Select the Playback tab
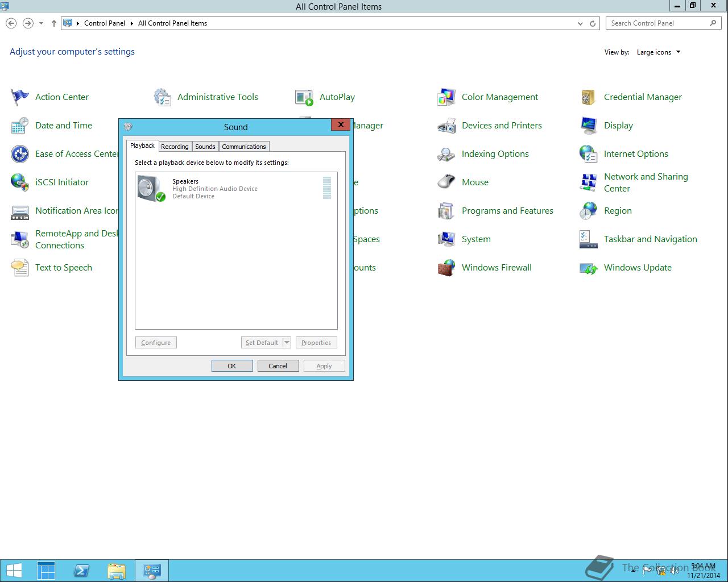728x582 pixels. click(142, 145)
